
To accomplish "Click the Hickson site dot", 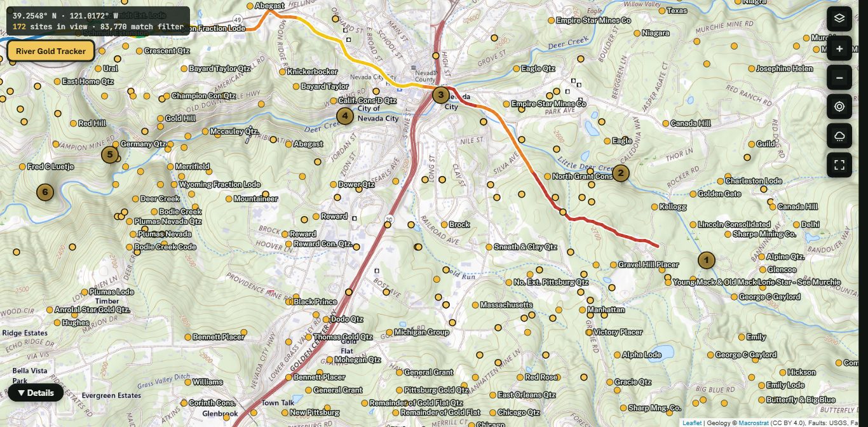I will 782,372.
